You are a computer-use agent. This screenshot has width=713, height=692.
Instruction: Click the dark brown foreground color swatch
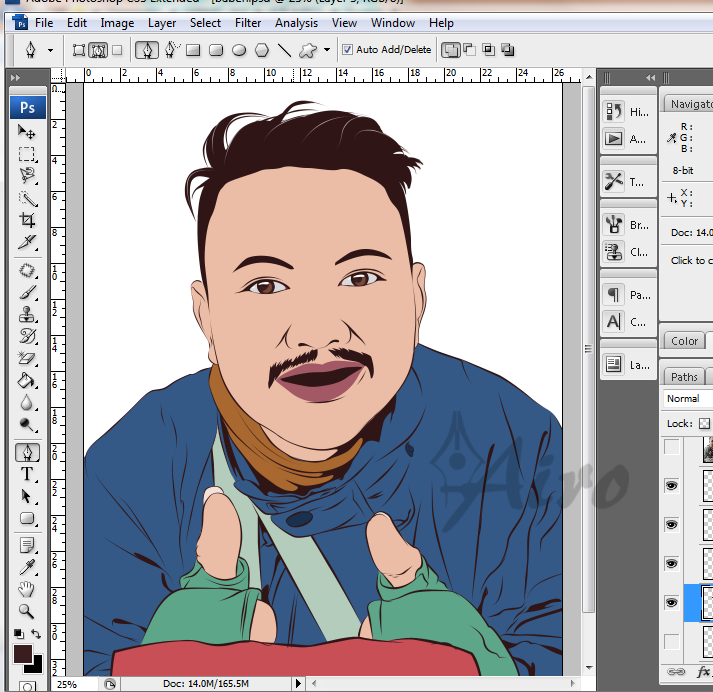tap(23, 654)
